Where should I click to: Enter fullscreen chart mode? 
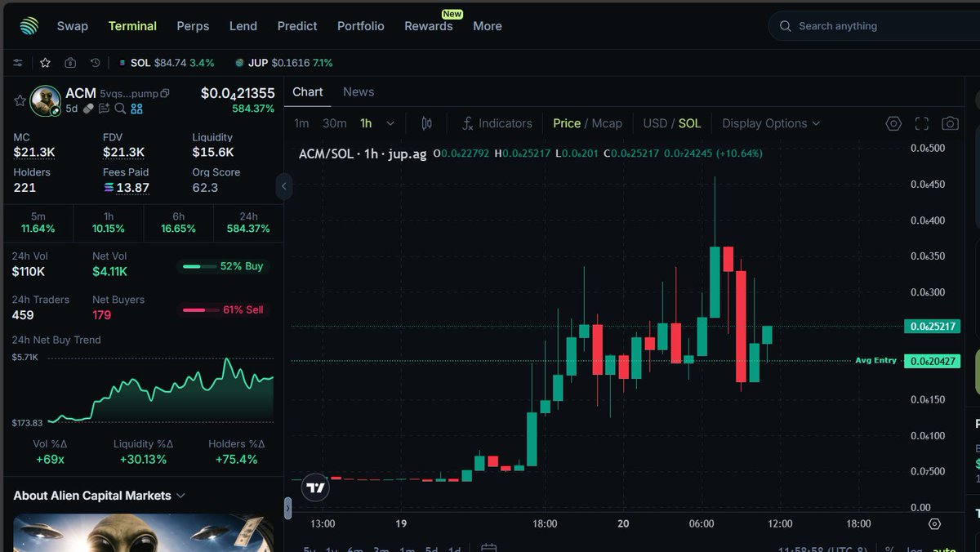click(922, 123)
